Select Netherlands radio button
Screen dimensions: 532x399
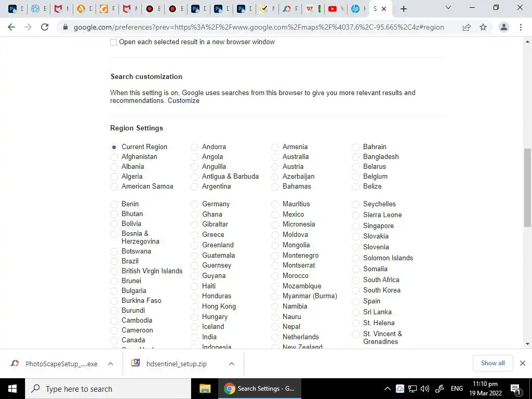click(x=275, y=337)
